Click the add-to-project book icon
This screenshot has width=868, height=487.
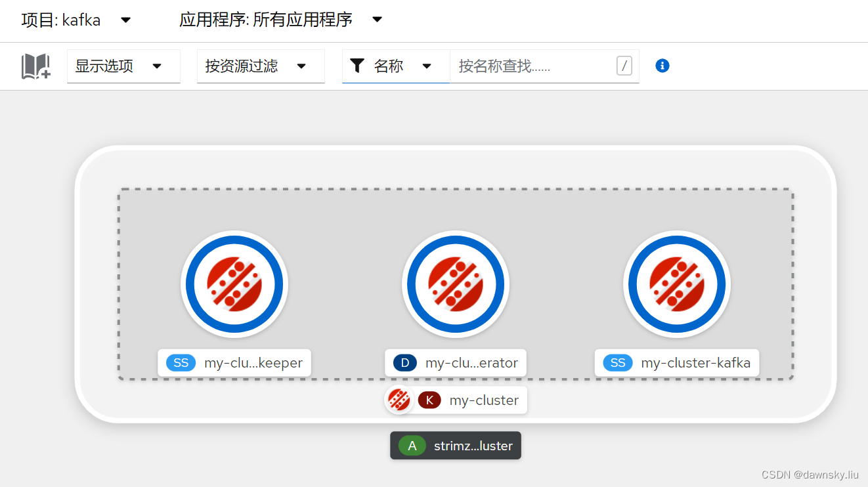click(x=36, y=66)
